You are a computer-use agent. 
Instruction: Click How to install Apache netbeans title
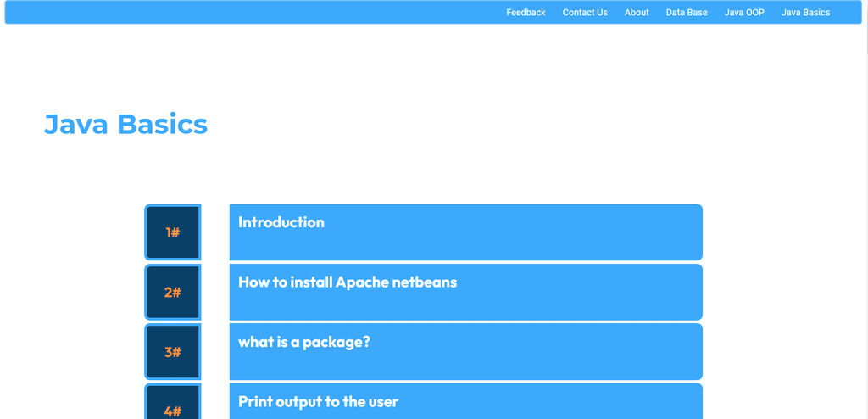point(348,282)
